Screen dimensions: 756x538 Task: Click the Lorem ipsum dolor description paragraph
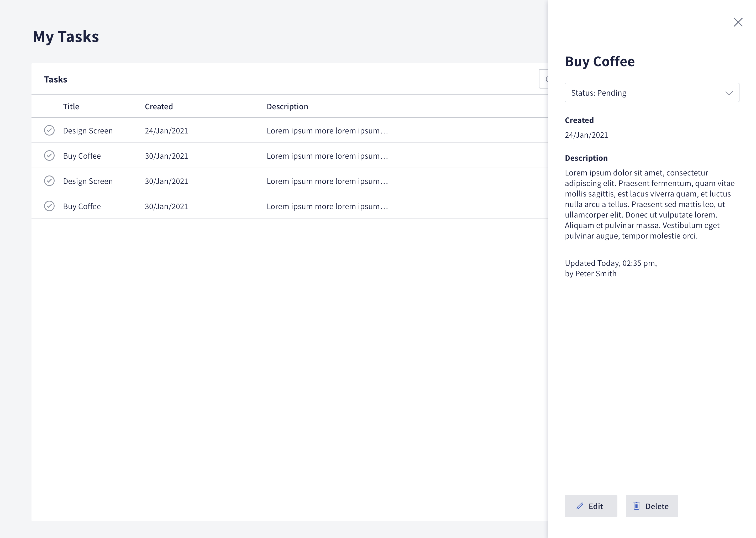(649, 204)
